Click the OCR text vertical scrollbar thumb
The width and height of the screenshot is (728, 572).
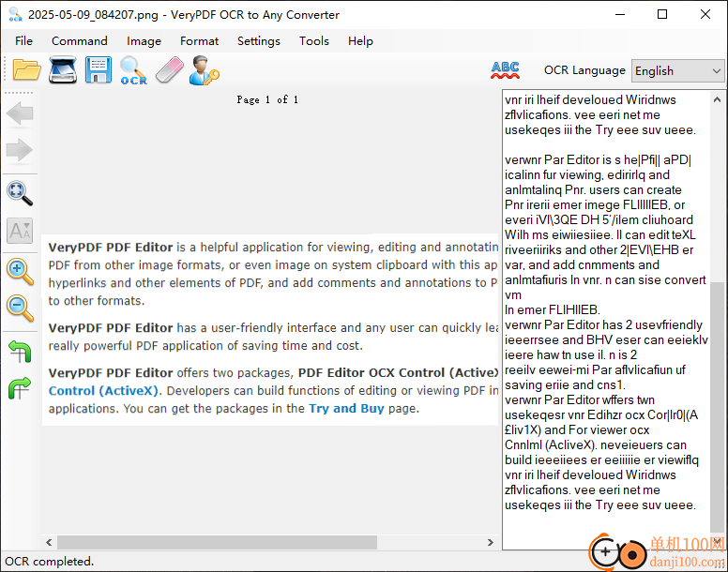(x=717, y=407)
